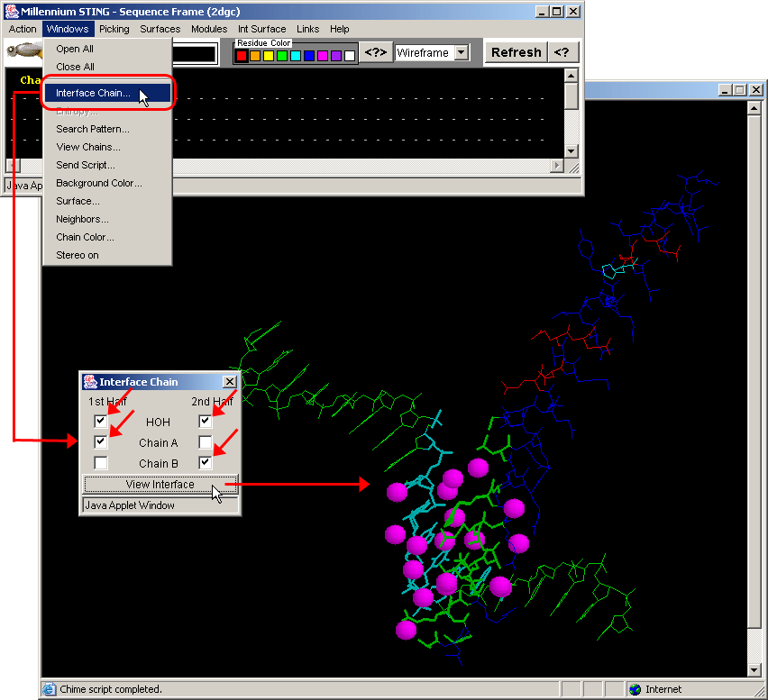
Task: Minimize the Sequence Frame window
Action: click(541, 11)
